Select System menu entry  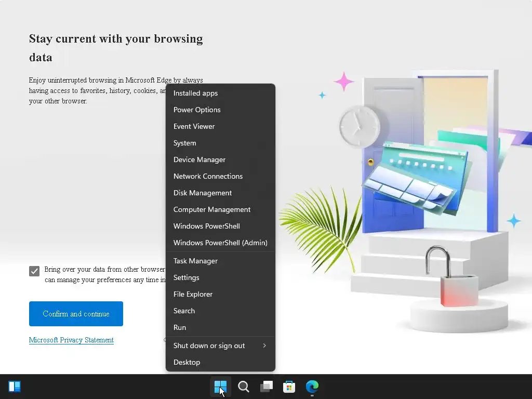click(220, 143)
